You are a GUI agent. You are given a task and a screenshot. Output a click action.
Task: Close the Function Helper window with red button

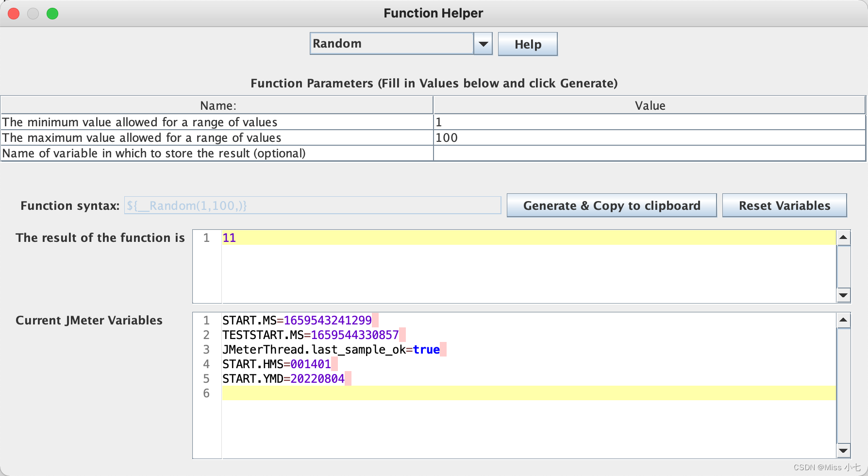pos(14,14)
